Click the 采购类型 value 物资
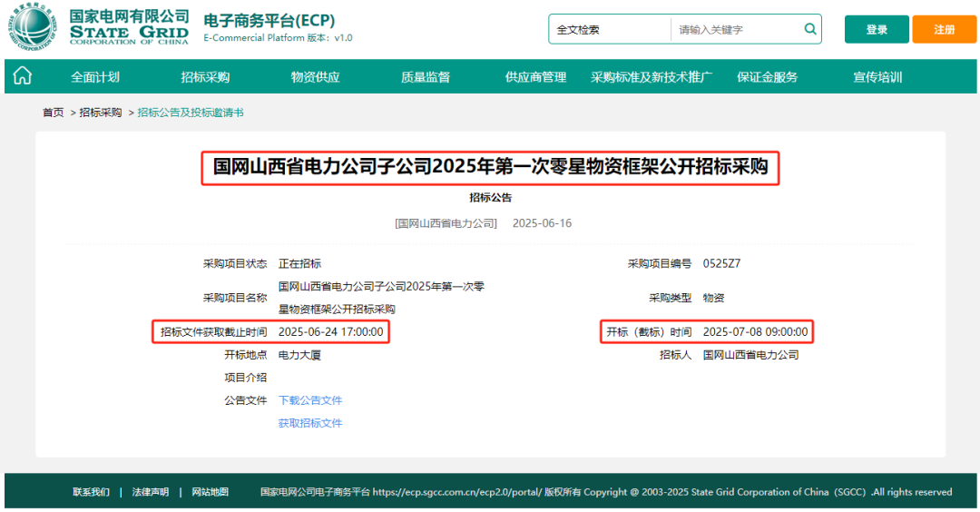This screenshot has height=512, width=980. click(713, 298)
